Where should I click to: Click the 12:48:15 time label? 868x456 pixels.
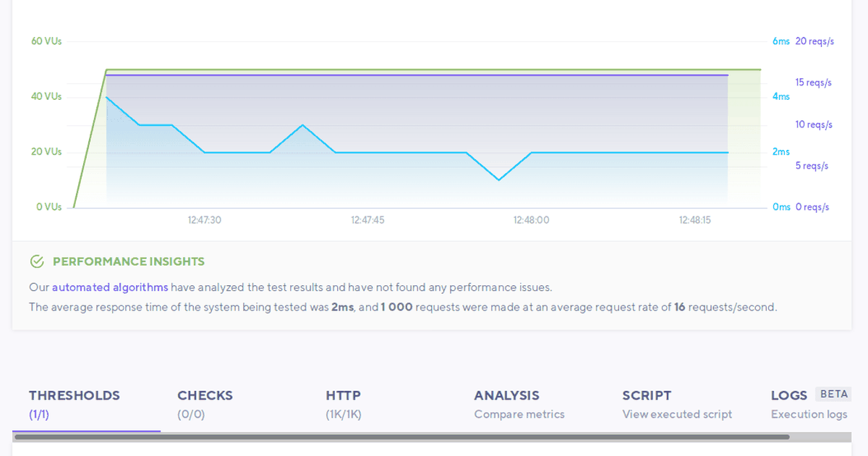click(x=695, y=220)
